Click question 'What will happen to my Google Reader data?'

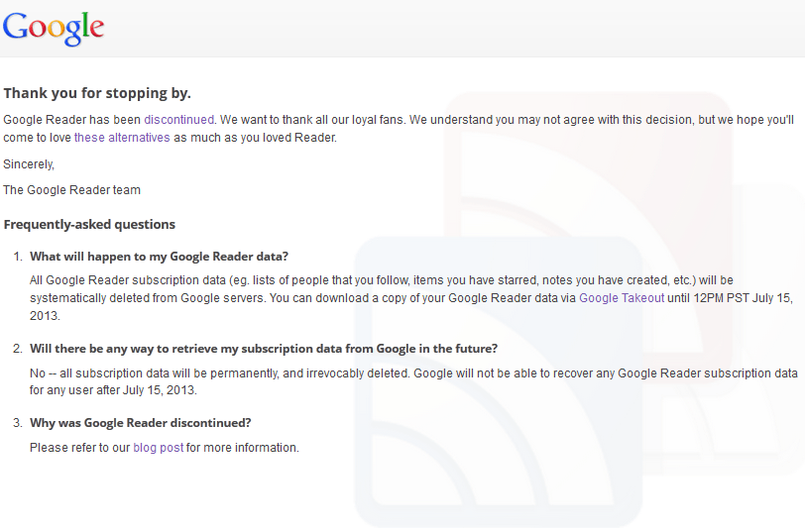160,257
